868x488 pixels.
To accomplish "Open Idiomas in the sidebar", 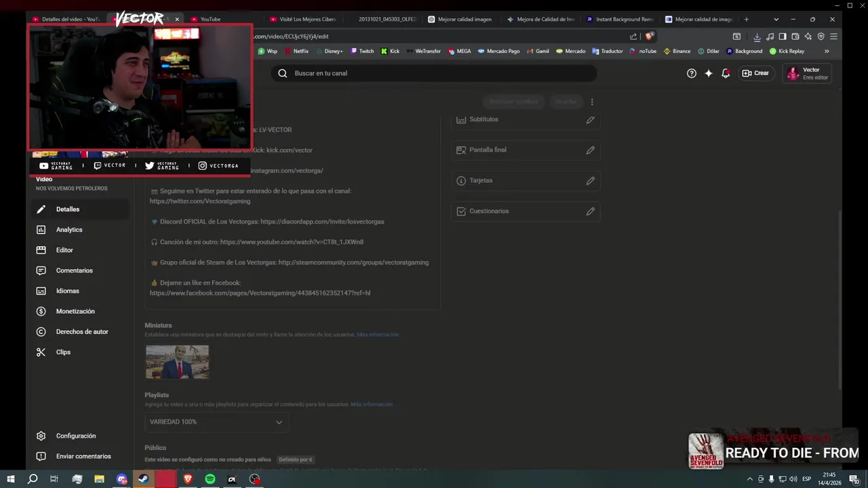I will coord(80,291).
